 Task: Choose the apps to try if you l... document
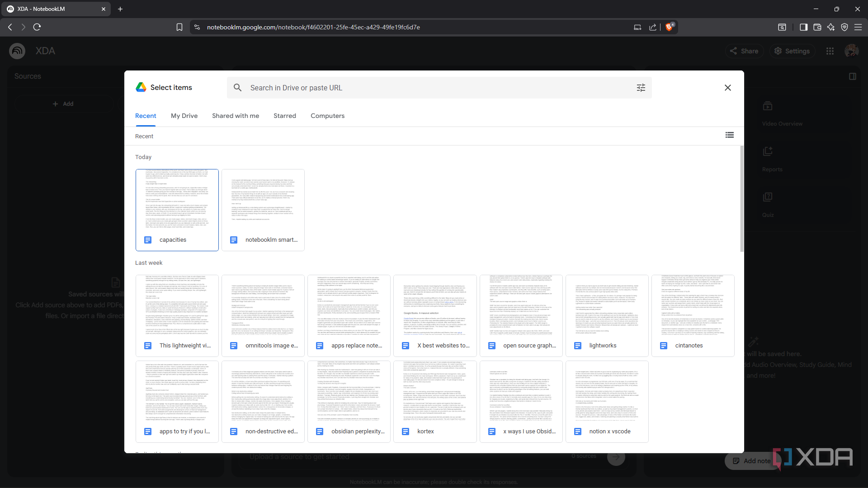coord(177,402)
